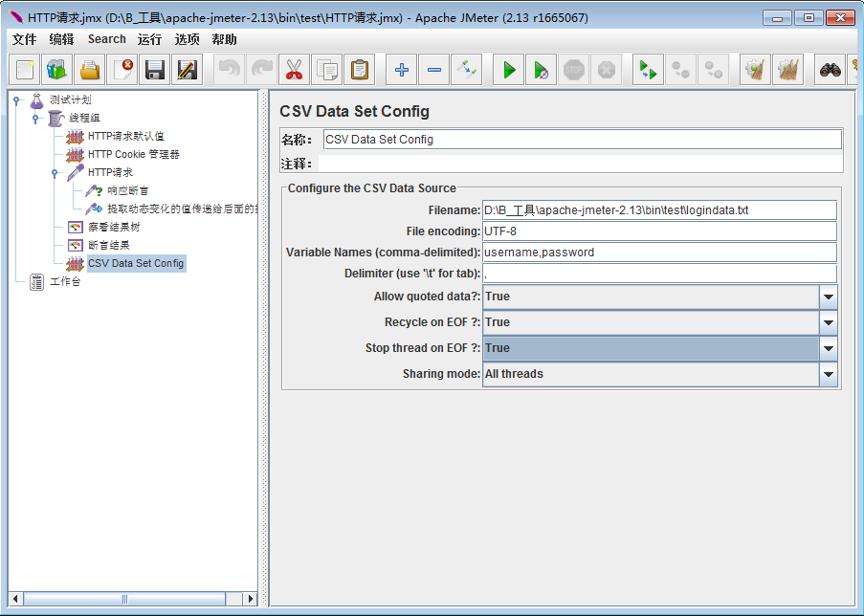Image resolution: width=864 pixels, height=616 pixels.
Task: Click Remote Stop All icon
Action: click(x=680, y=70)
